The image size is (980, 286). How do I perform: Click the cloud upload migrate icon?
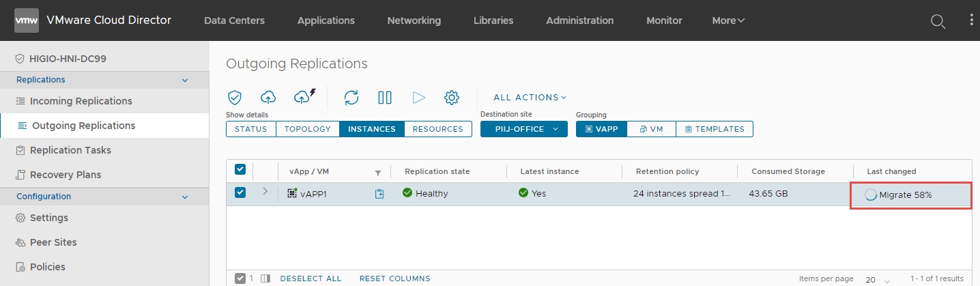(x=268, y=98)
